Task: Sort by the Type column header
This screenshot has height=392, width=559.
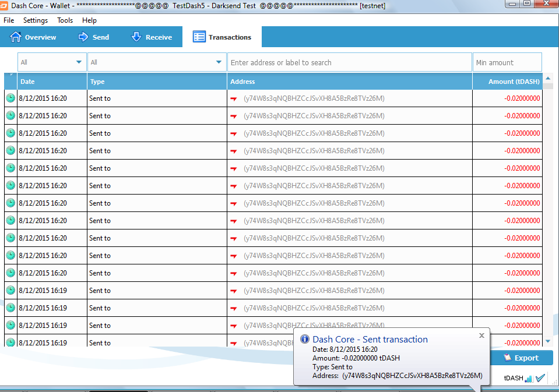Action: pyautogui.click(x=157, y=82)
